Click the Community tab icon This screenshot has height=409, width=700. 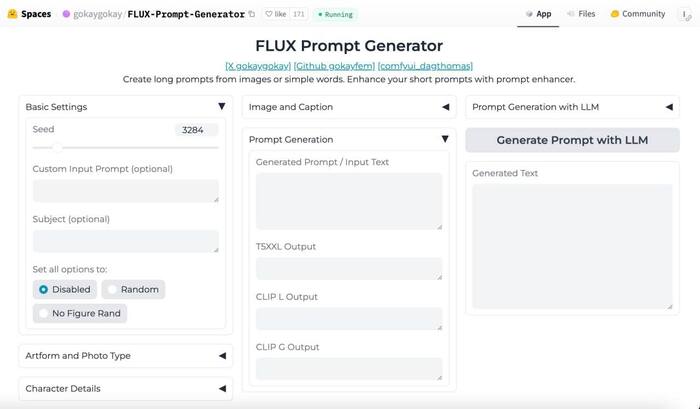pyautogui.click(x=615, y=14)
